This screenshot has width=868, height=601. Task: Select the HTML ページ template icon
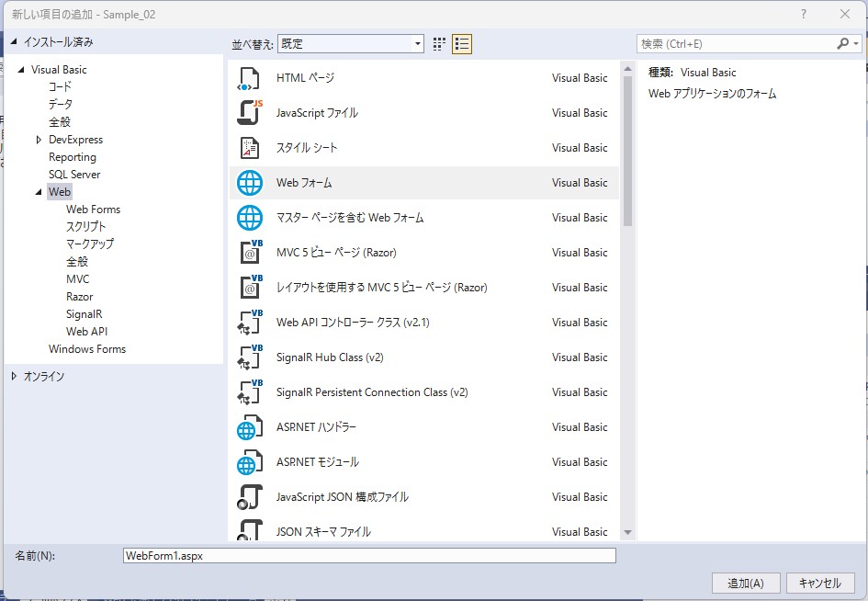(249, 78)
